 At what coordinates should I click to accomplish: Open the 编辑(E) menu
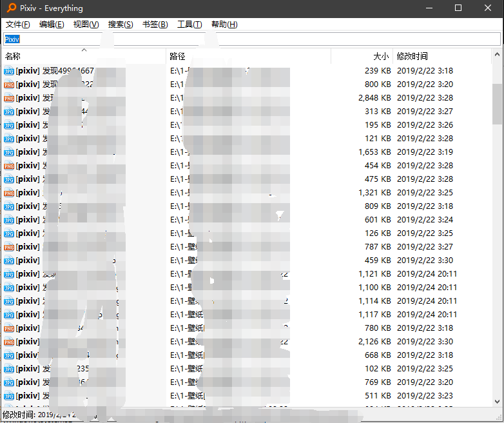point(52,25)
